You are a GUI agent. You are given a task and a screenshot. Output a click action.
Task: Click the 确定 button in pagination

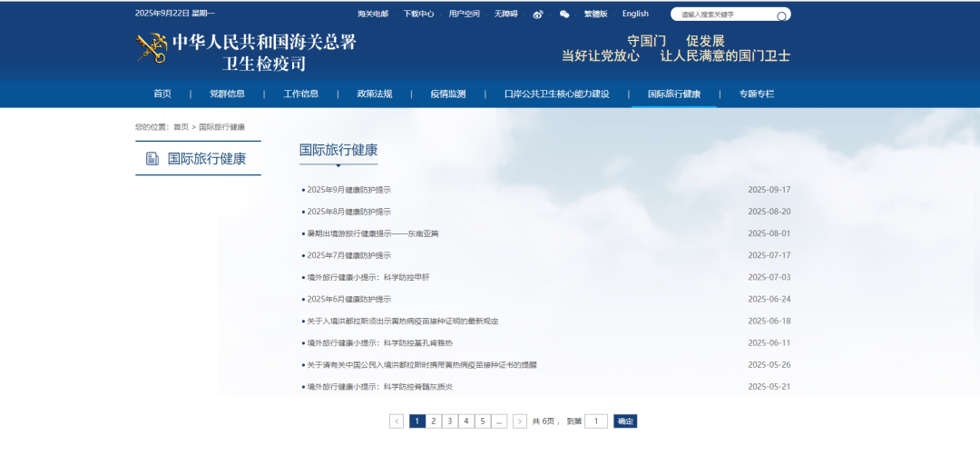coord(625,421)
